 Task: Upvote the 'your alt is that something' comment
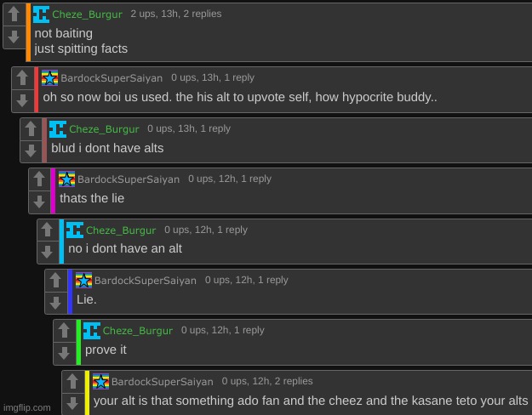click(72, 381)
